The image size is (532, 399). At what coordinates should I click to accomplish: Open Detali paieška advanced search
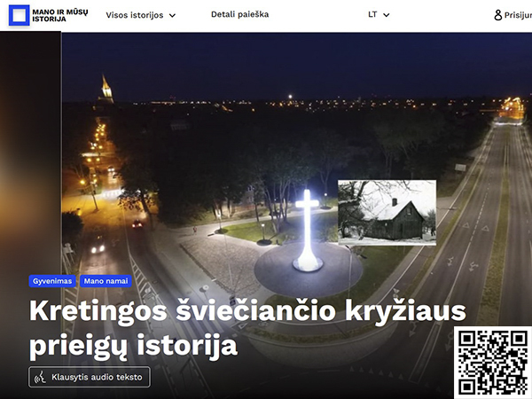240,14
